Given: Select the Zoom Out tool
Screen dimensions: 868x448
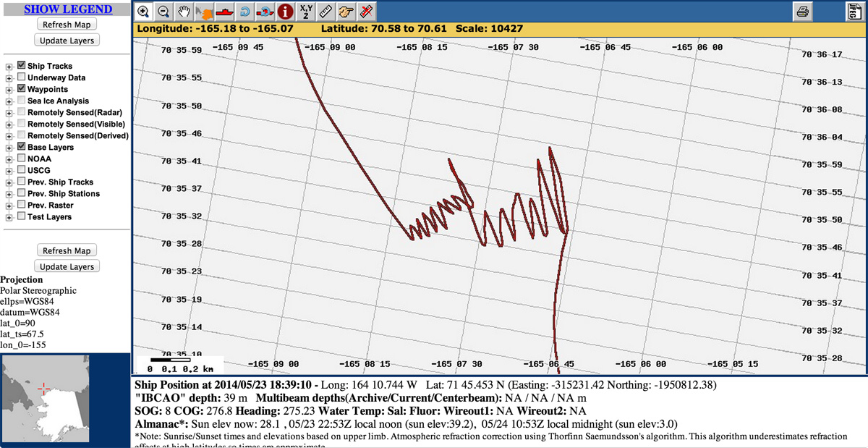Looking at the screenshot, I should click(x=163, y=12).
